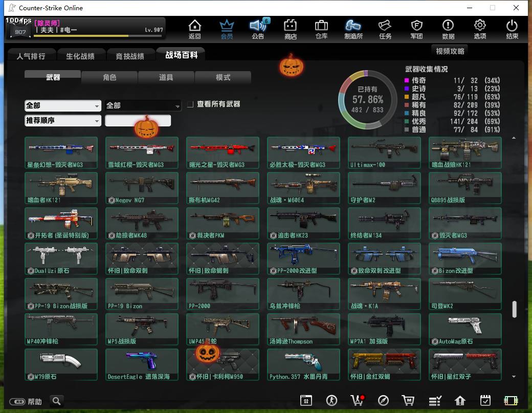The width and height of the screenshot is (532, 413).
Task: Open the 会员 membership crown icon
Action: [x=227, y=29]
